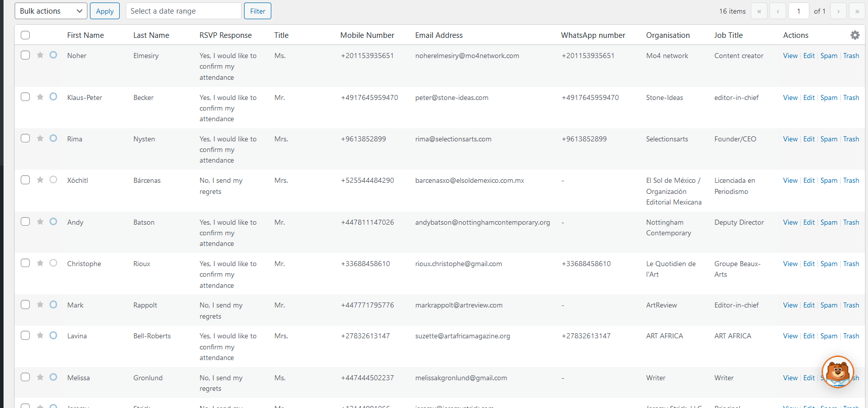The image size is (868, 408).
Task: Tick the select-all checkbox in table header
Action: coord(25,35)
